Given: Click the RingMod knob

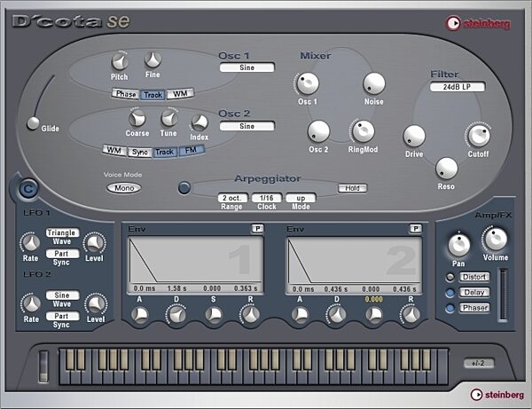Looking at the screenshot, I should point(364,131).
